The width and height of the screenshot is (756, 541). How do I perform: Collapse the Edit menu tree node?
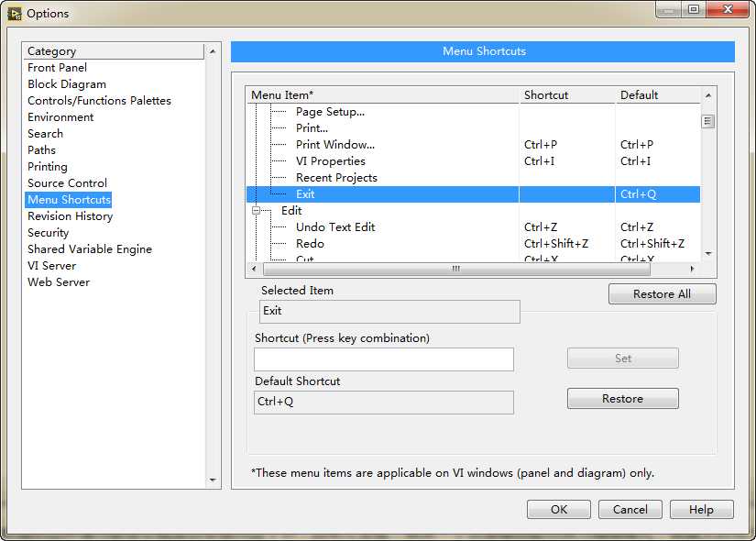coord(256,211)
